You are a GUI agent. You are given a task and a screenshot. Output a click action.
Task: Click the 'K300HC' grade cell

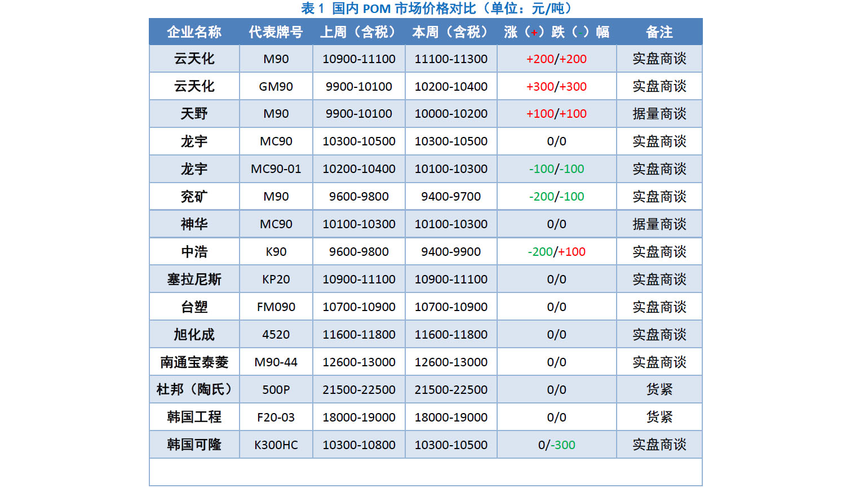pos(276,445)
